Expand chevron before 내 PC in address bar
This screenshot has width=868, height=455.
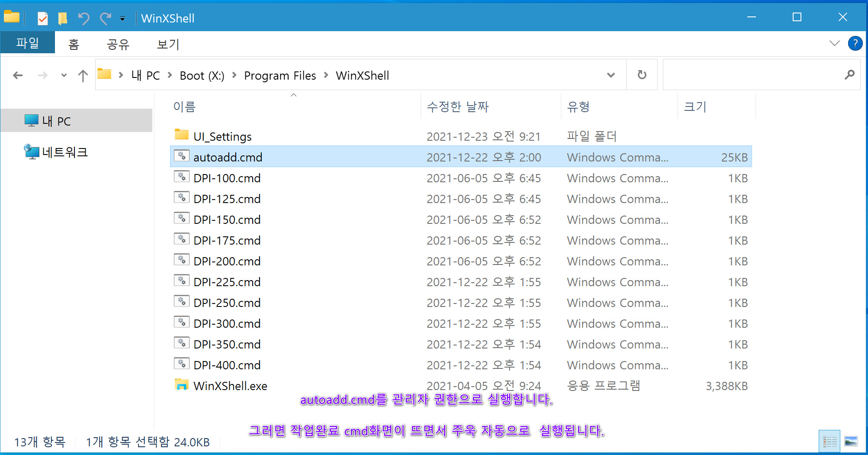(121, 75)
